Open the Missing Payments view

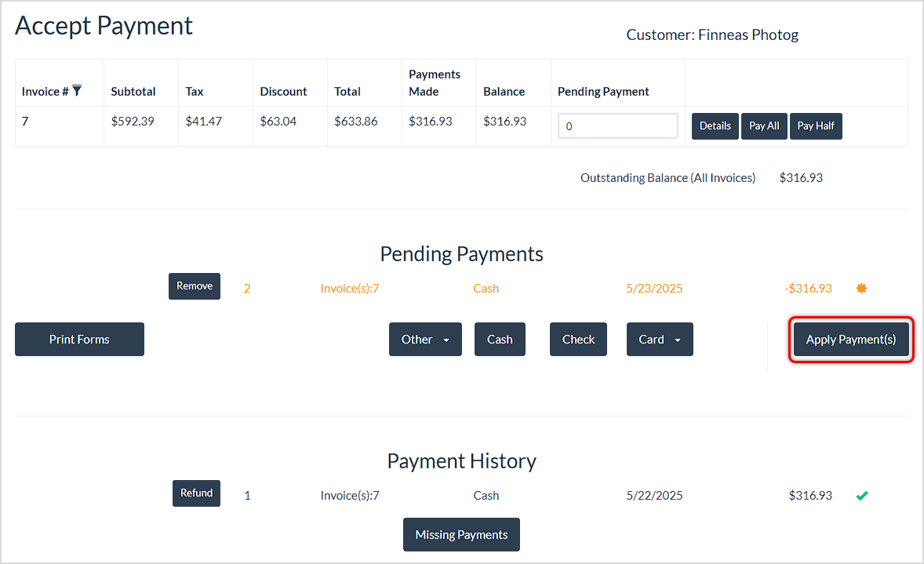pos(461,534)
